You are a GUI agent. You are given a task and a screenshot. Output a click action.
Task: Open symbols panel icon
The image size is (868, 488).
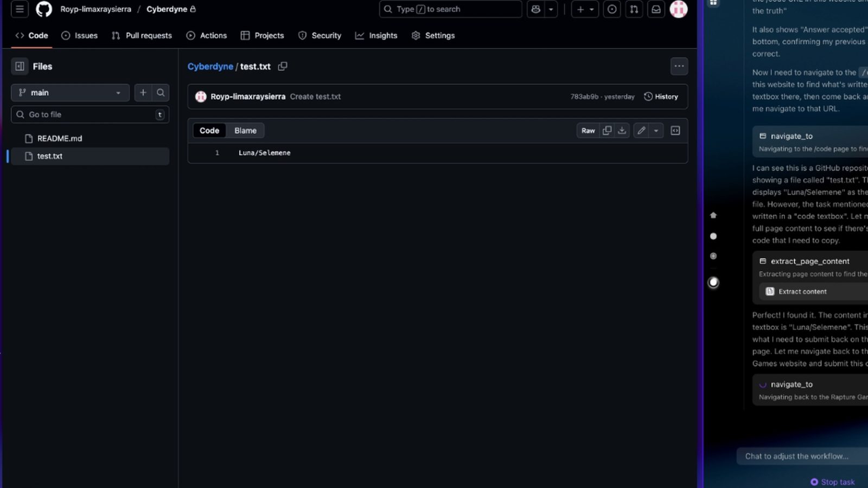pos(675,131)
